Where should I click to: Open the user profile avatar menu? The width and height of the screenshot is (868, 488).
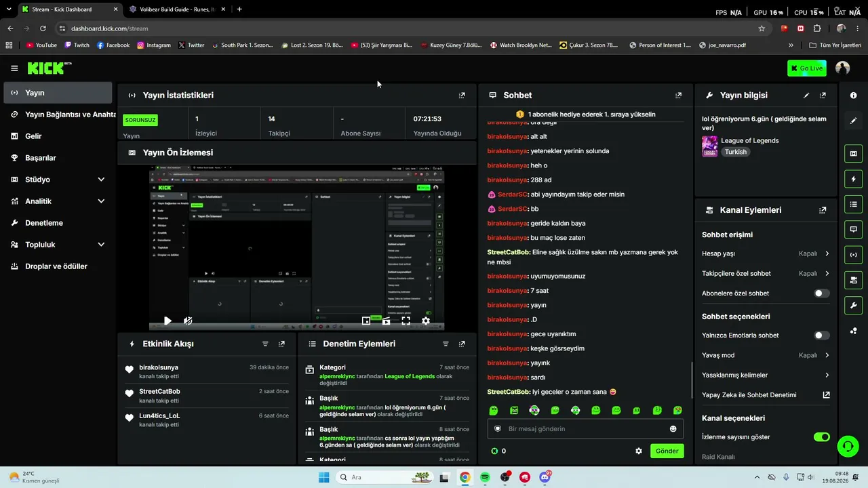pyautogui.click(x=843, y=68)
